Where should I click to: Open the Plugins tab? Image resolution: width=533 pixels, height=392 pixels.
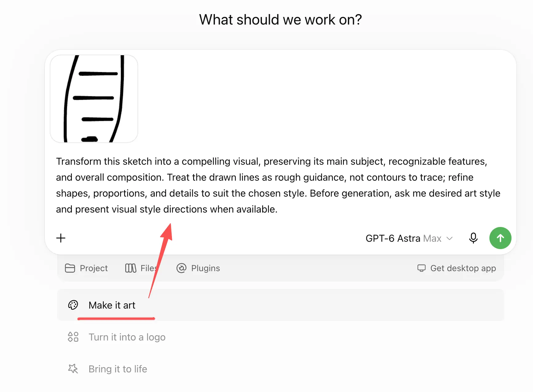coord(198,268)
